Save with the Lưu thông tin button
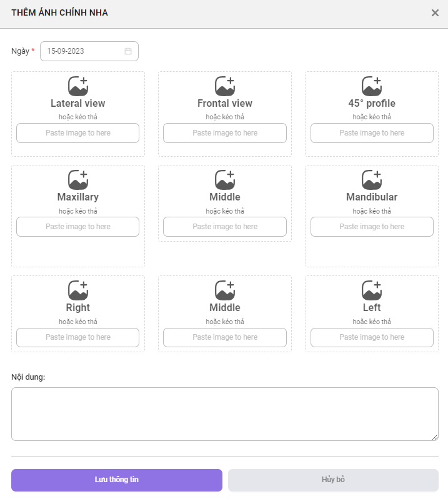This screenshot has height=504, width=448. coord(117,480)
